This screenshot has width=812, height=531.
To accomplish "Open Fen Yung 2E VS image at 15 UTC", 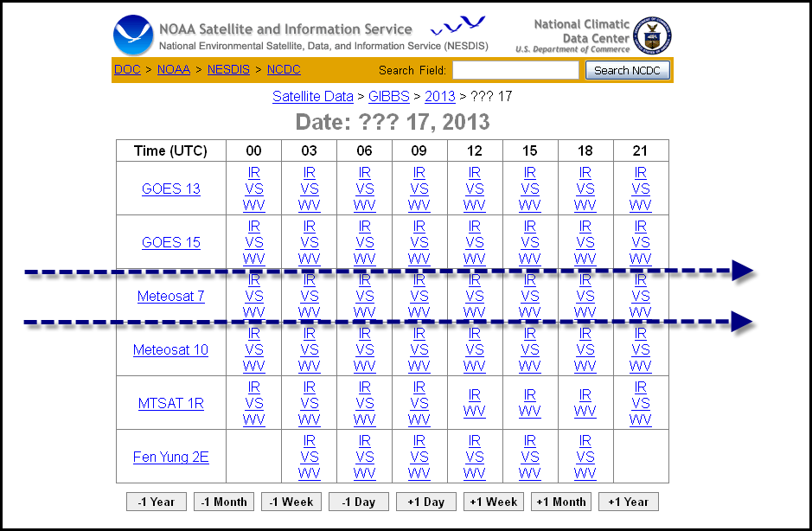I will (530, 457).
